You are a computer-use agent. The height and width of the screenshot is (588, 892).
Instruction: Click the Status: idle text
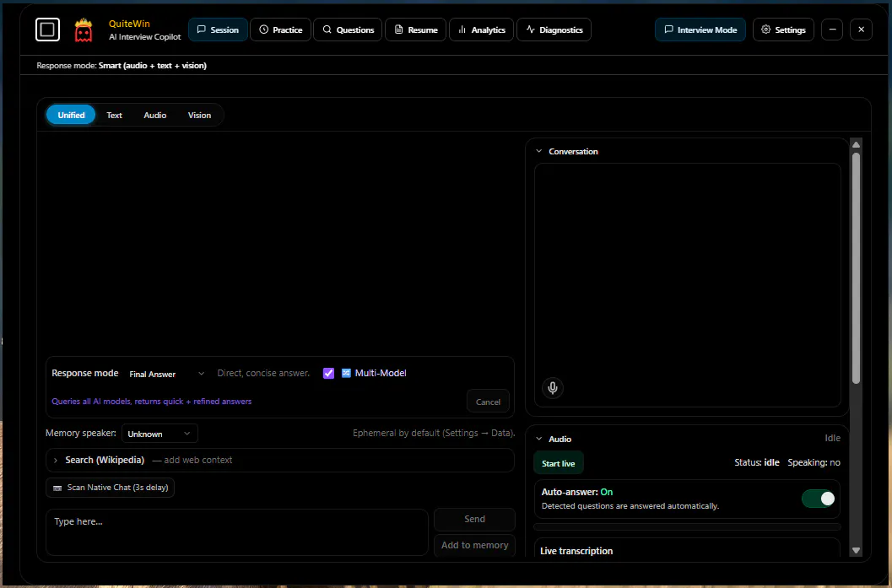tap(757, 462)
